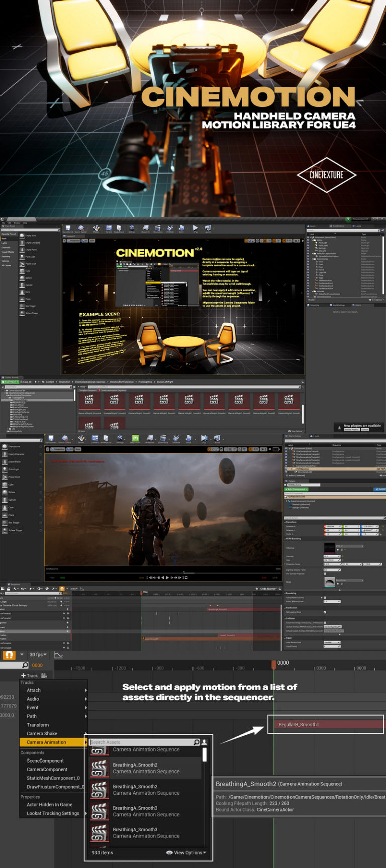Open the green Megascans toolbar icon
386x868 pixels.
pyautogui.click(x=135, y=439)
